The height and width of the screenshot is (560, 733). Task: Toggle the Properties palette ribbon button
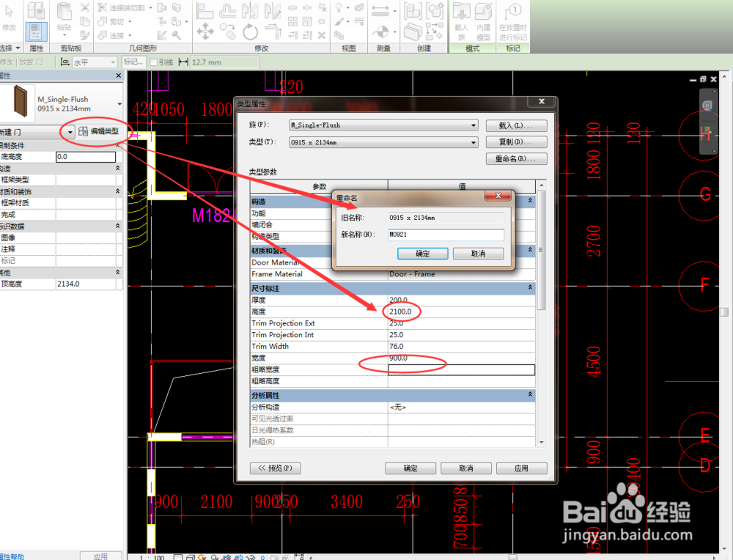[x=35, y=32]
